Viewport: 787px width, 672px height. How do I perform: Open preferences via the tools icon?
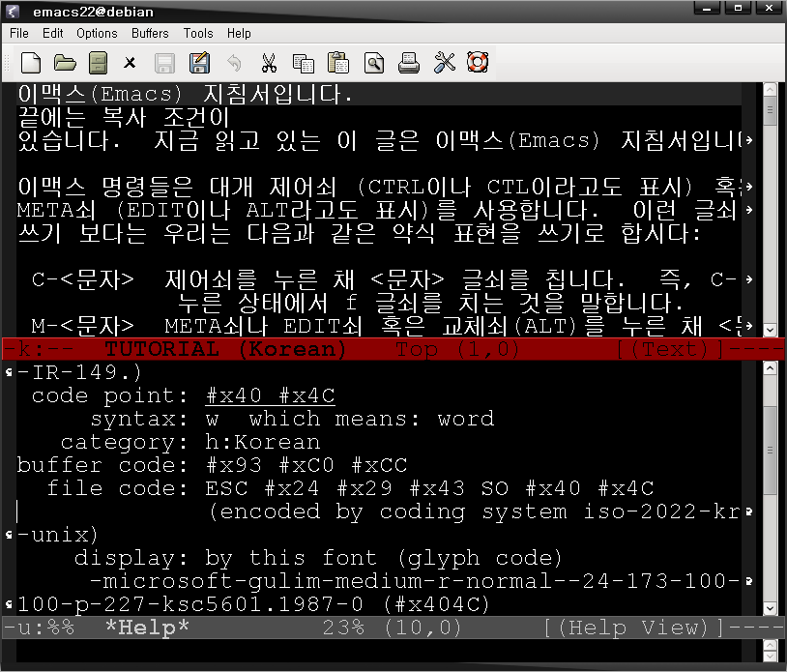tap(444, 64)
